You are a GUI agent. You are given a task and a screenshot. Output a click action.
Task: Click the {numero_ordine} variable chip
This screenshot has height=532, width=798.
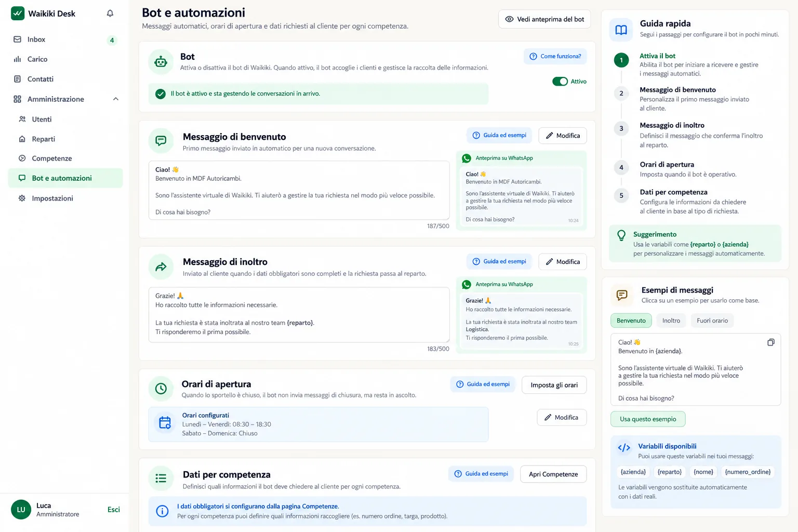(x=748, y=472)
